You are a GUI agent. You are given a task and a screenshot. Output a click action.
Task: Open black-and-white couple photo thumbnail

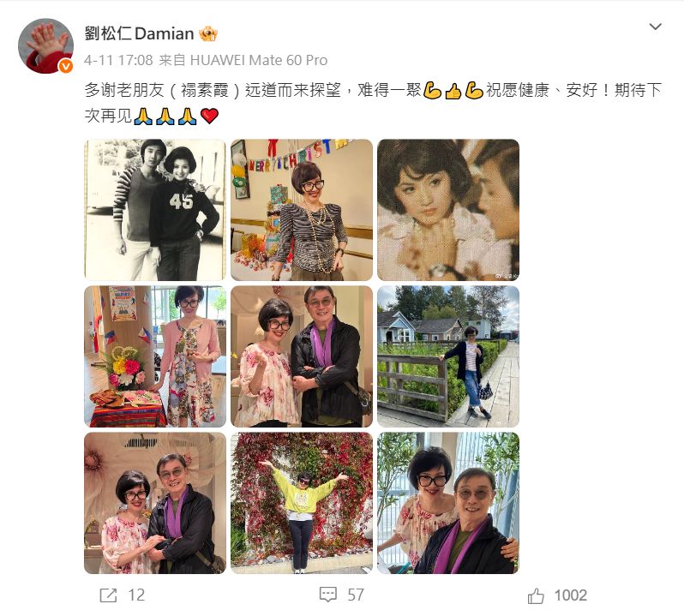pos(155,210)
